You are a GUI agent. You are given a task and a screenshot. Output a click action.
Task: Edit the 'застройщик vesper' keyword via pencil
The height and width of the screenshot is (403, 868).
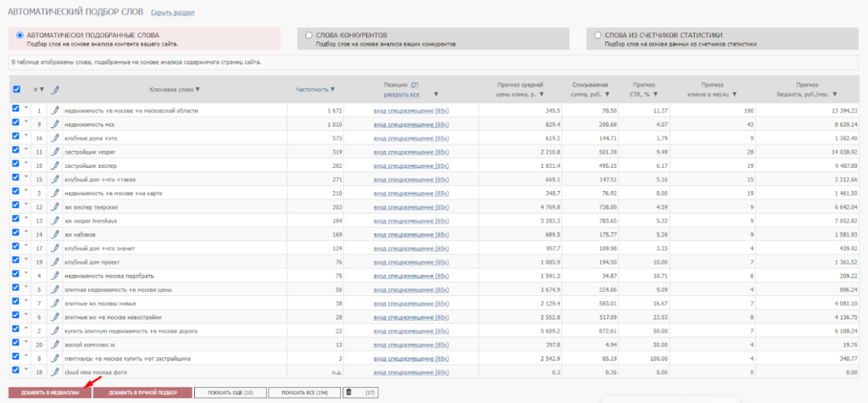pyautogui.click(x=55, y=152)
